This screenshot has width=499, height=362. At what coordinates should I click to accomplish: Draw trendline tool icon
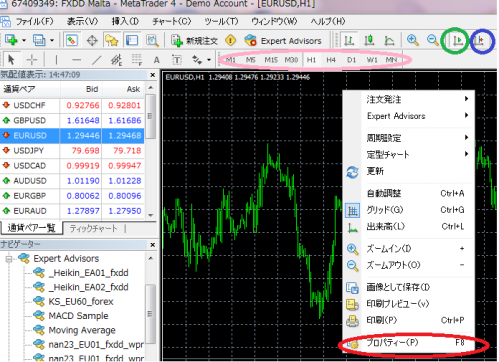point(96,60)
